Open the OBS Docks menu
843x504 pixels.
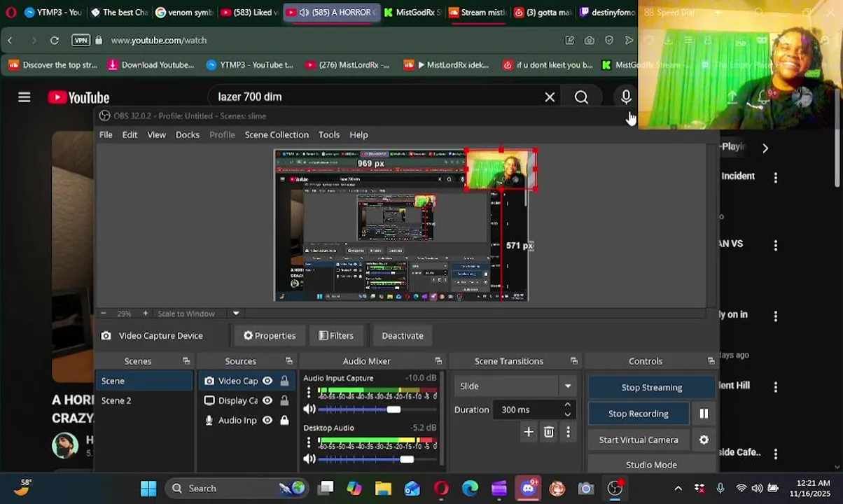[x=187, y=134]
